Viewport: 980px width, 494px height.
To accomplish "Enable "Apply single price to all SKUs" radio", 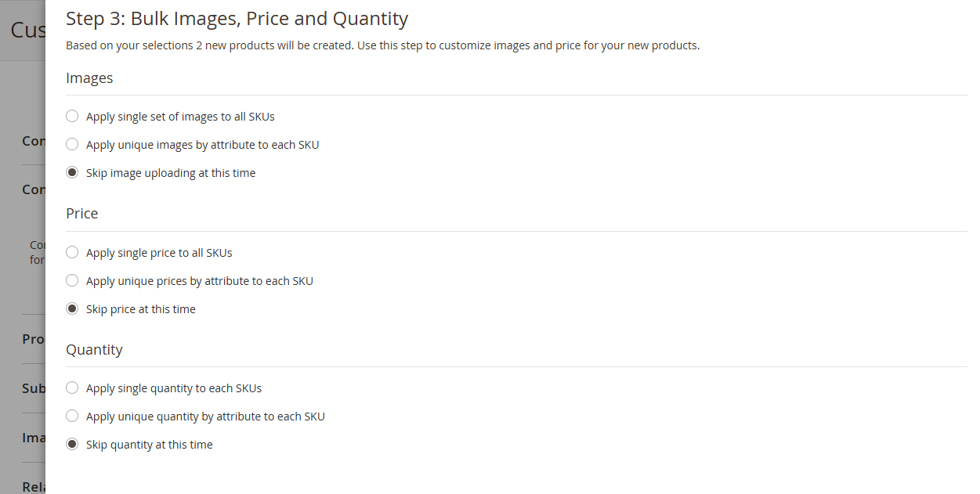I will (x=72, y=253).
